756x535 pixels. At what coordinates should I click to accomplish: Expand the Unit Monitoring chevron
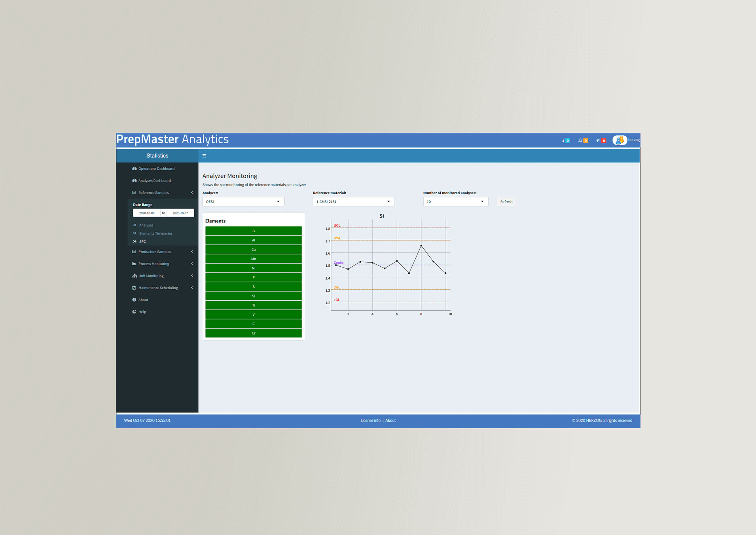coord(192,276)
